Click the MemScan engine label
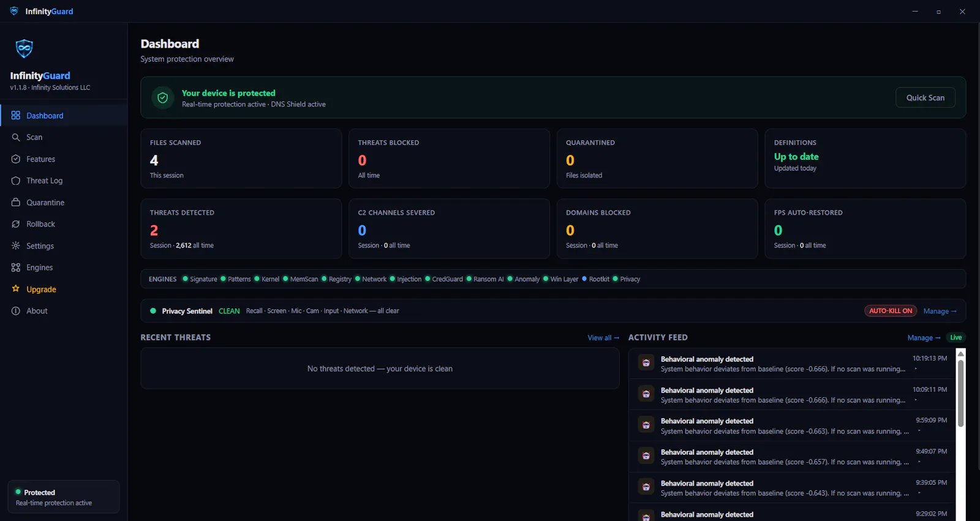 304,279
